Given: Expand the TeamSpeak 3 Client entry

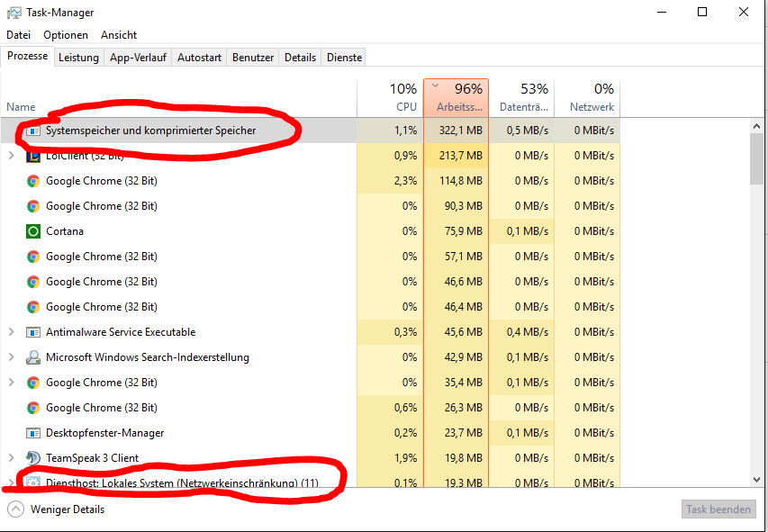Looking at the screenshot, I should [12, 458].
